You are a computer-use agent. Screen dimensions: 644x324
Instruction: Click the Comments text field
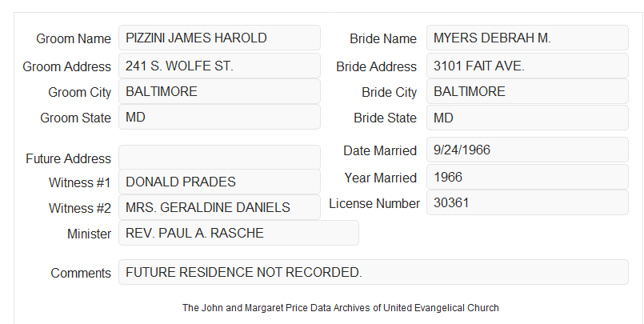374,272
